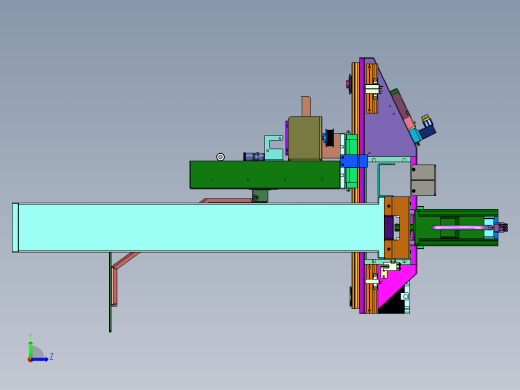Image resolution: width=520 pixels, height=390 pixels.
Task: Pick the pink block on the slanted edge
Action: tap(410, 123)
